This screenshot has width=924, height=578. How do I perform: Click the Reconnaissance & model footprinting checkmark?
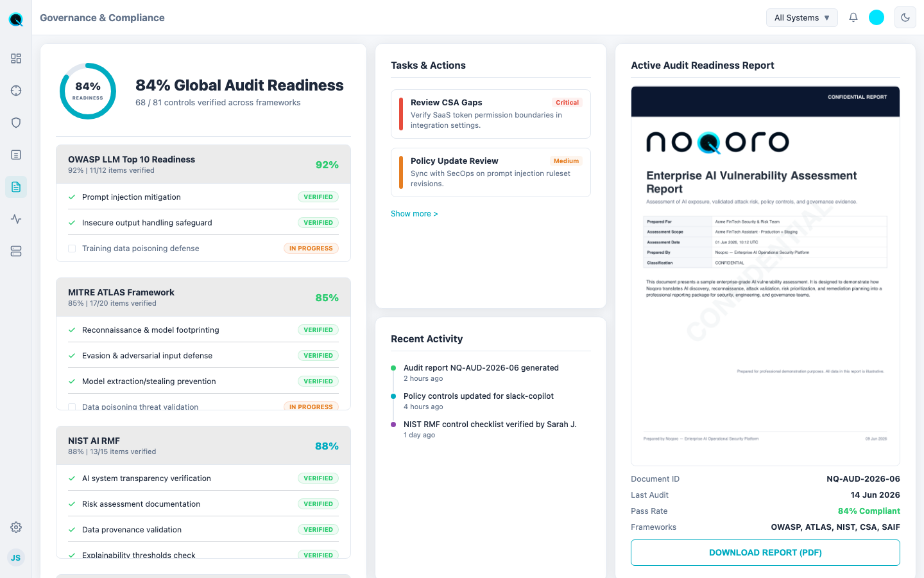tap(72, 330)
